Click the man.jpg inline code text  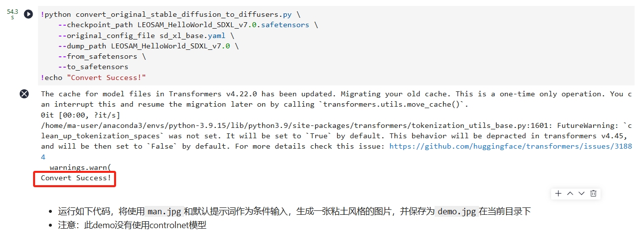pyautogui.click(x=165, y=212)
